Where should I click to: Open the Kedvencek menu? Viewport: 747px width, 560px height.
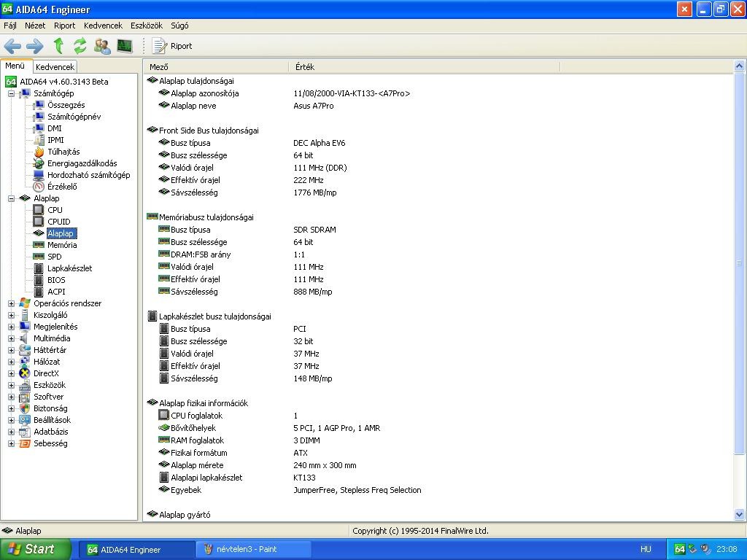[103, 26]
